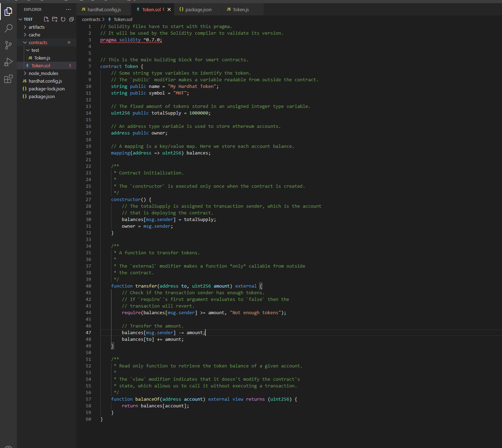Click the 'address public owner;' line
Screen dimensions: 502x448
pos(139,133)
